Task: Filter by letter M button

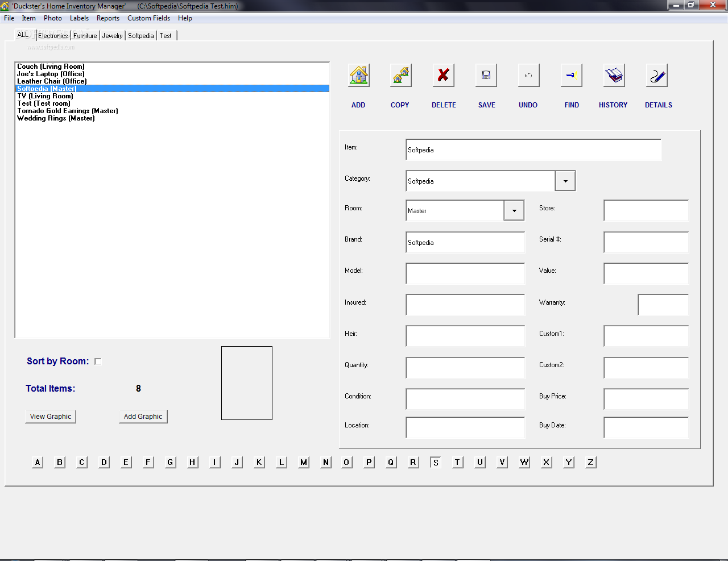Action: tap(304, 462)
